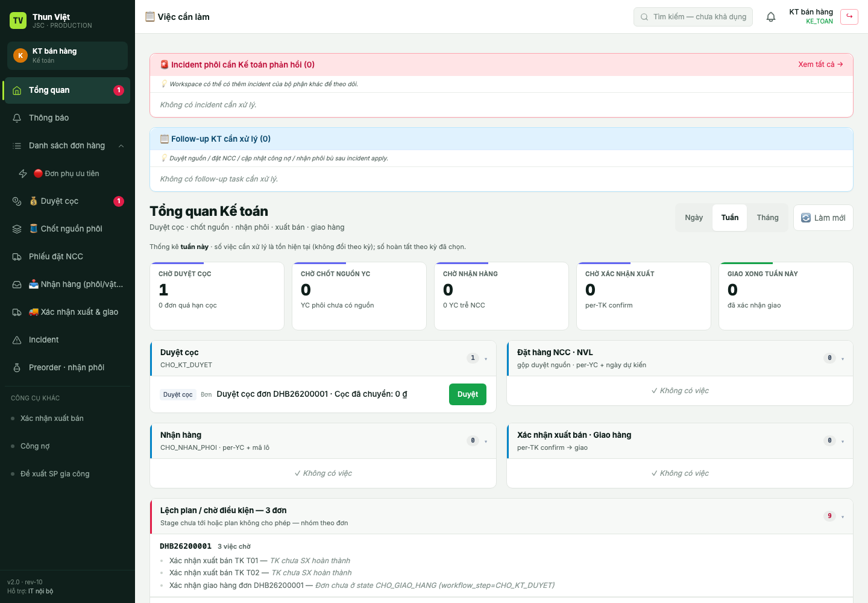
Task: Open the Giao xong tuần này stat card
Action: tap(786, 296)
